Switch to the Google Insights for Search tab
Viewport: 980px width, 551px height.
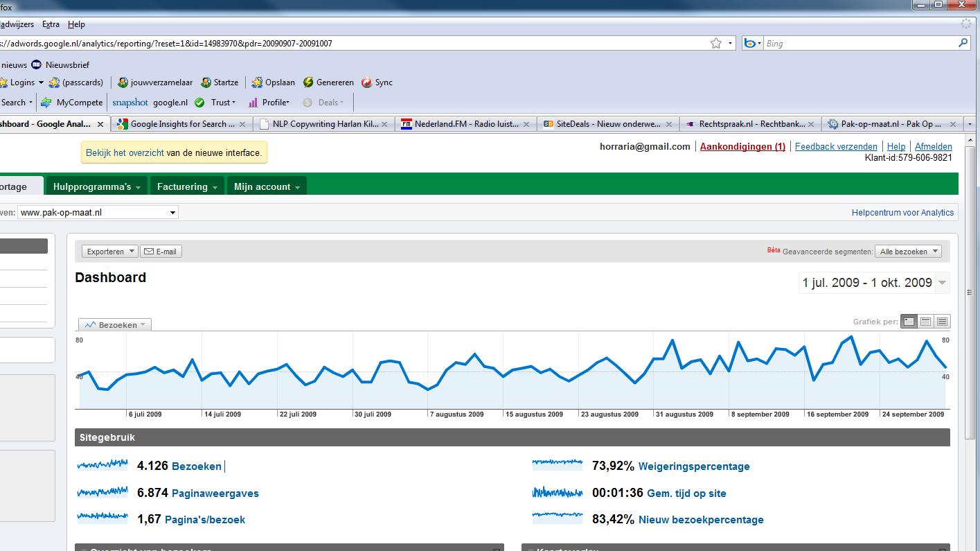pos(181,124)
